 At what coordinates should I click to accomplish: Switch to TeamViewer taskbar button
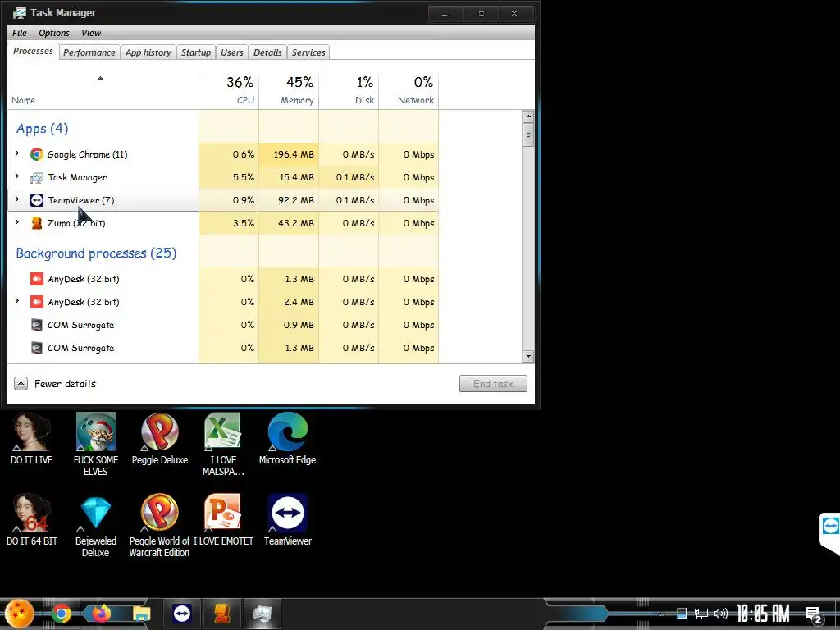click(x=182, y=614)
